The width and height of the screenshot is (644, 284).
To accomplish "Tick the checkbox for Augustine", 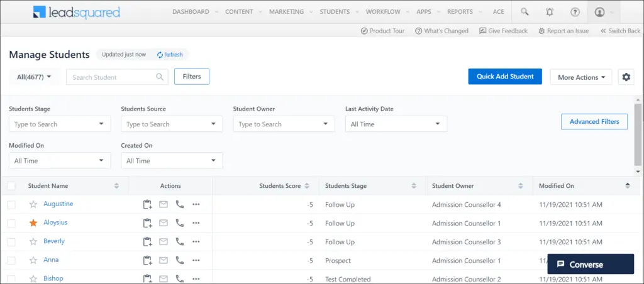I will (11, 205).
